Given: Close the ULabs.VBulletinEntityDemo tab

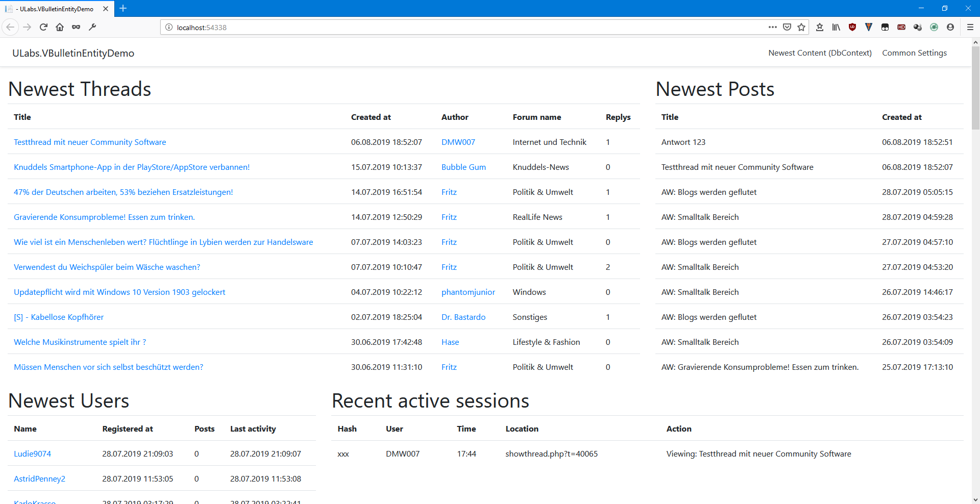Looking at the screenshot, I should 106,9.
